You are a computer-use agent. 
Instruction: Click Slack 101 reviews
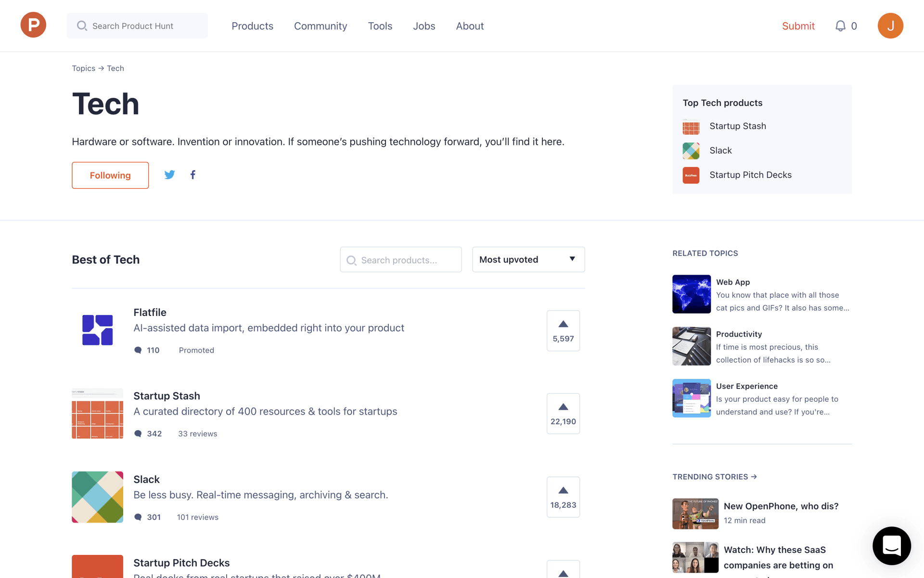[197, 517]
